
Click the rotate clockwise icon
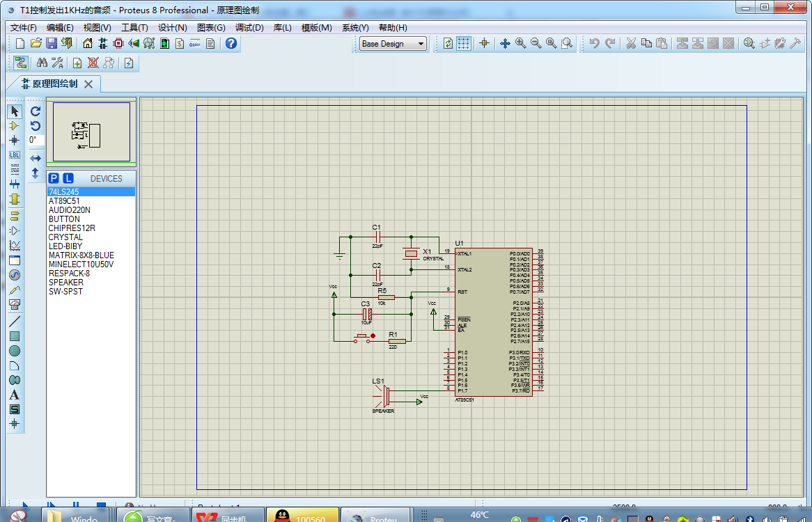[x=36, y=111]
